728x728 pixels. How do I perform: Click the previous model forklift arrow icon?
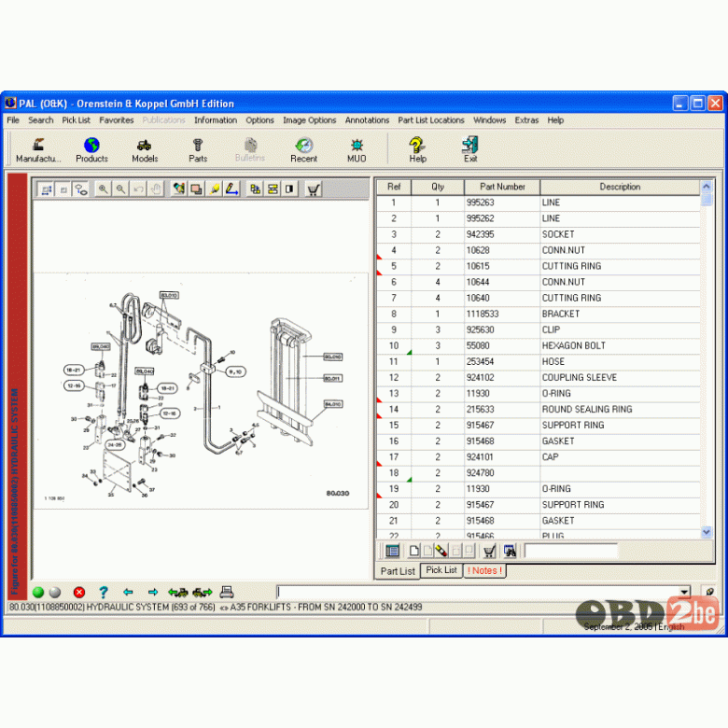(x=178, y=592)
